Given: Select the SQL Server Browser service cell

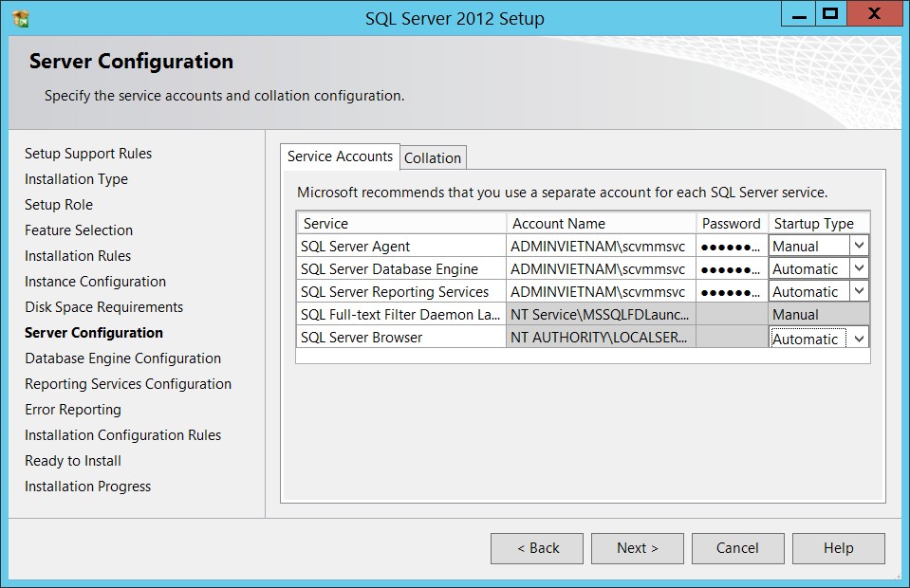Looking at the screenshot, I should point(401,337).
